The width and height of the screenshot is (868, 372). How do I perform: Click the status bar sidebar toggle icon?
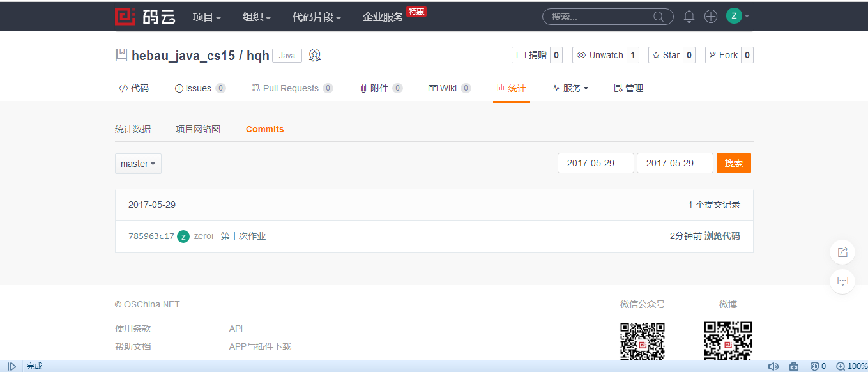tap(11, 366)
